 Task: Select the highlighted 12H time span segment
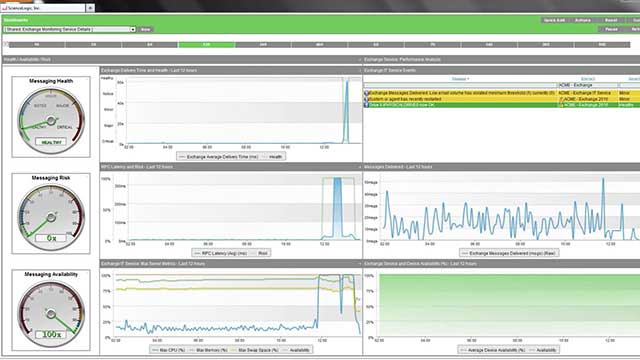coord(207,44)
